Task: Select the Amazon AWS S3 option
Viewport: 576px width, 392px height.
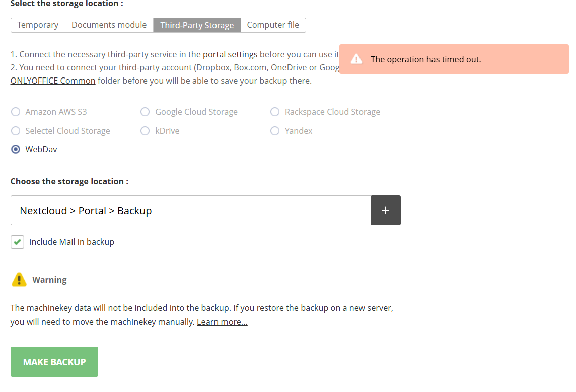Action: coord(16,112)
